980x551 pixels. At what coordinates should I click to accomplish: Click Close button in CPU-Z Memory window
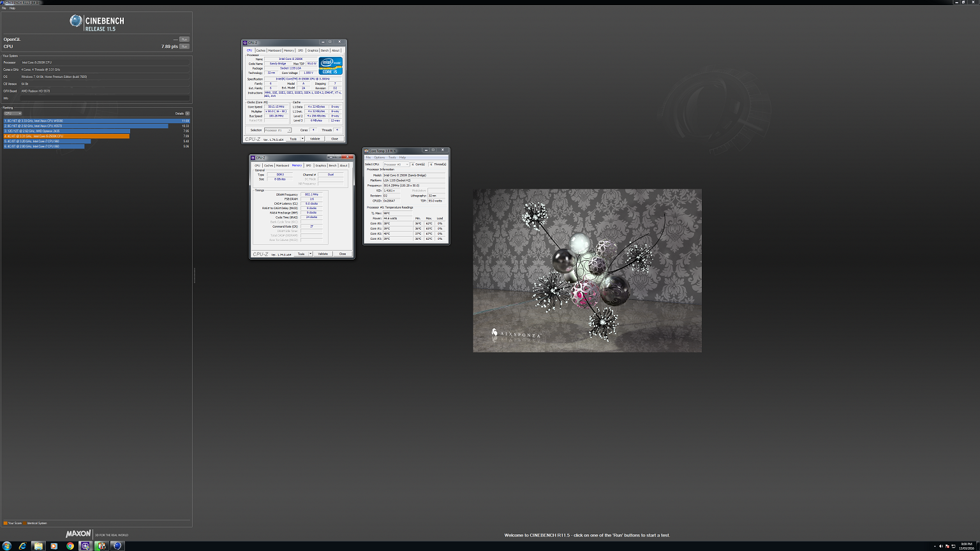click(343, 254)
